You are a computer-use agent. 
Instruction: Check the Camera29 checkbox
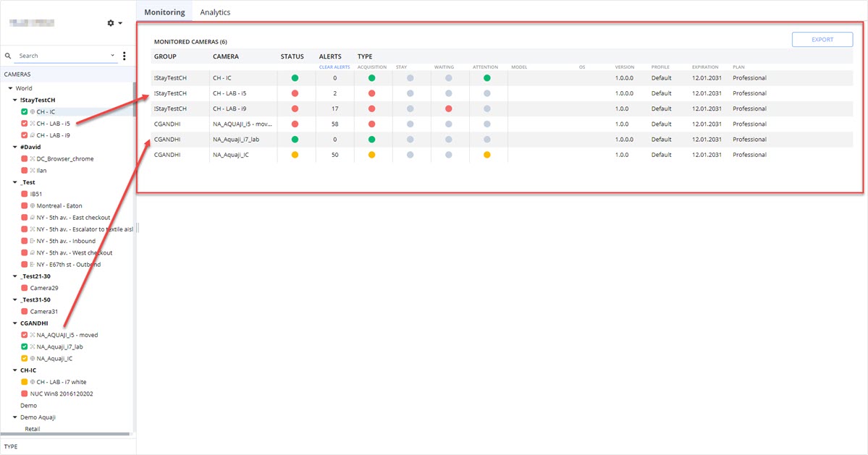pyautogui.click(x=25, y=288)
